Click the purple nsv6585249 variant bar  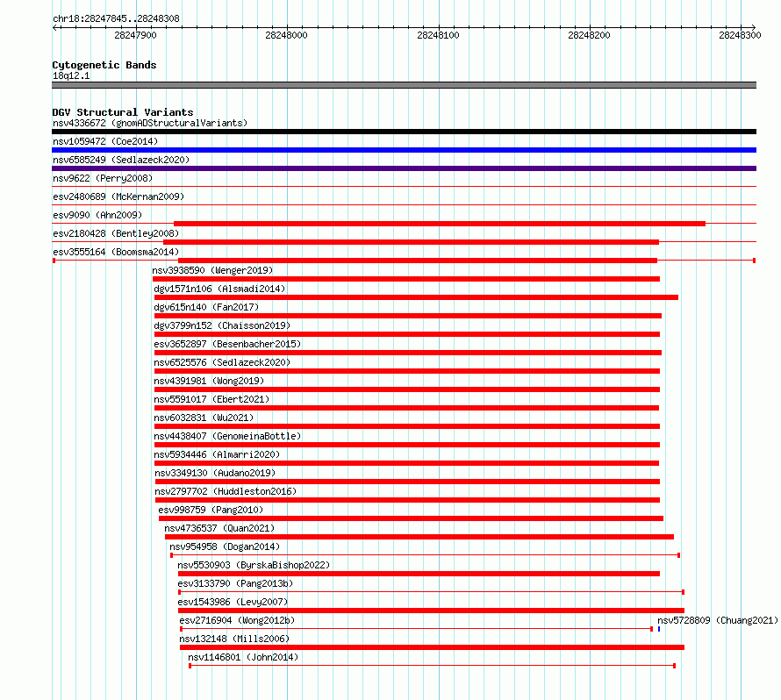[404, 168]
